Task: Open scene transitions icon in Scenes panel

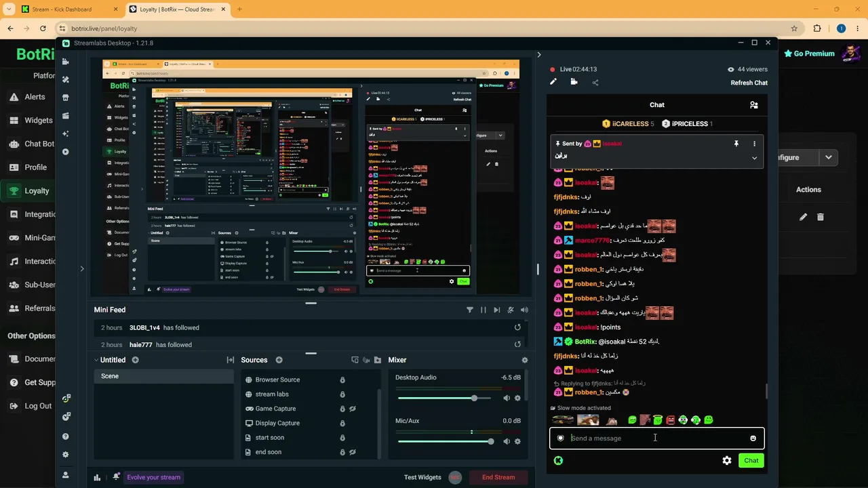Action: (231, 360)
